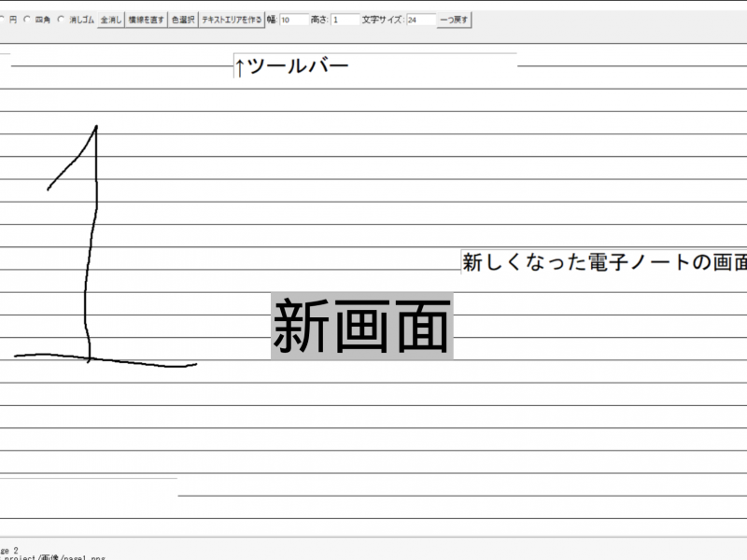
Task: Click the large 新画面 text box
Action: (362, 327)
